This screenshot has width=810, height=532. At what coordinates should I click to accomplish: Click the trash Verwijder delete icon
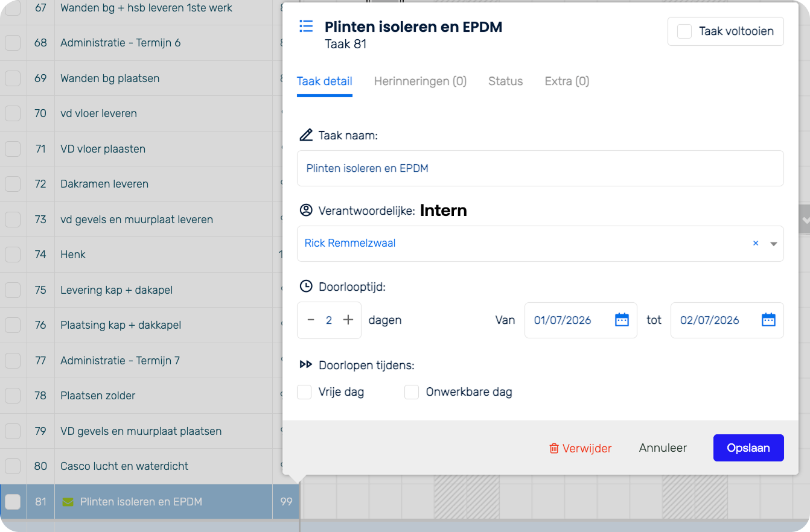[x=553, y=448]
